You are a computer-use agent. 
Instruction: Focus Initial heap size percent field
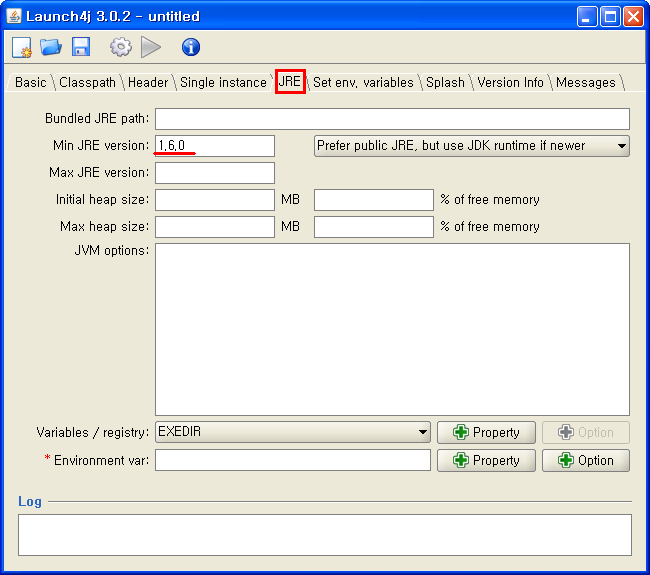[374, 200]
